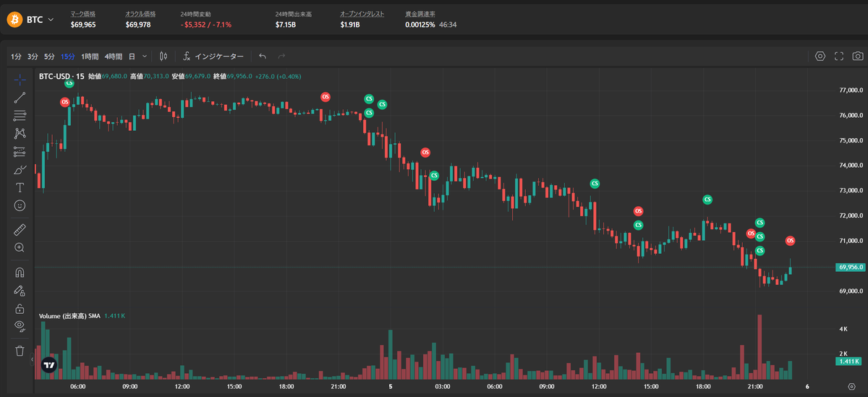This screenshot has height=397, width=868.
Task: Switch to 1時間 timeframe
Action: coord(90,56)
